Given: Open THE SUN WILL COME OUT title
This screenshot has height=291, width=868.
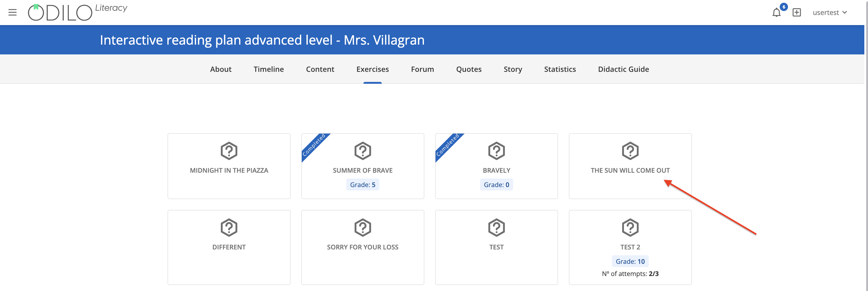Looking at the screenshot, I should click(x=630, y=170).
